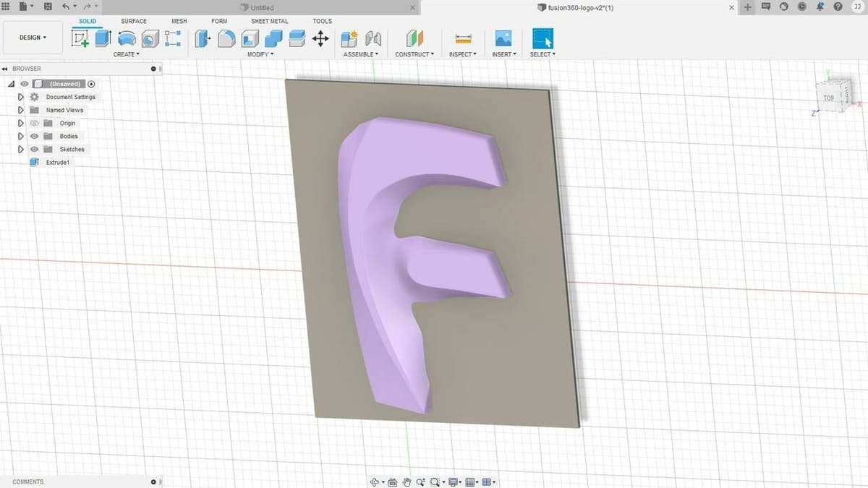Toggle visibility of Bodies folder
868x488 pixels.
[x=34, y=136]
